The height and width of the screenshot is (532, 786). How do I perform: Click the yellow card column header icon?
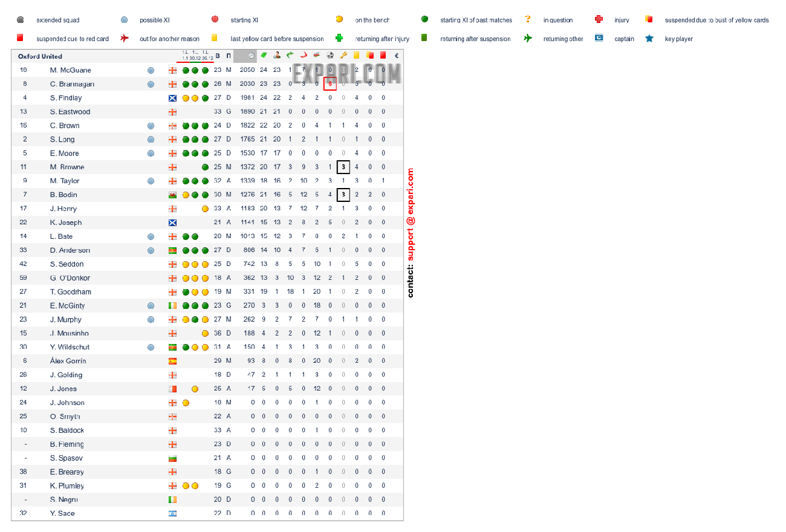tap(357, 56)
